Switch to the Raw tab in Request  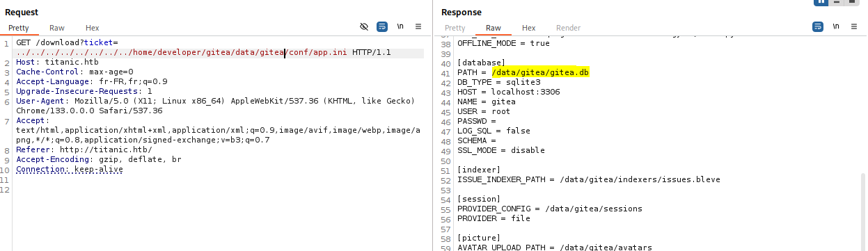[x=57, y=28]
